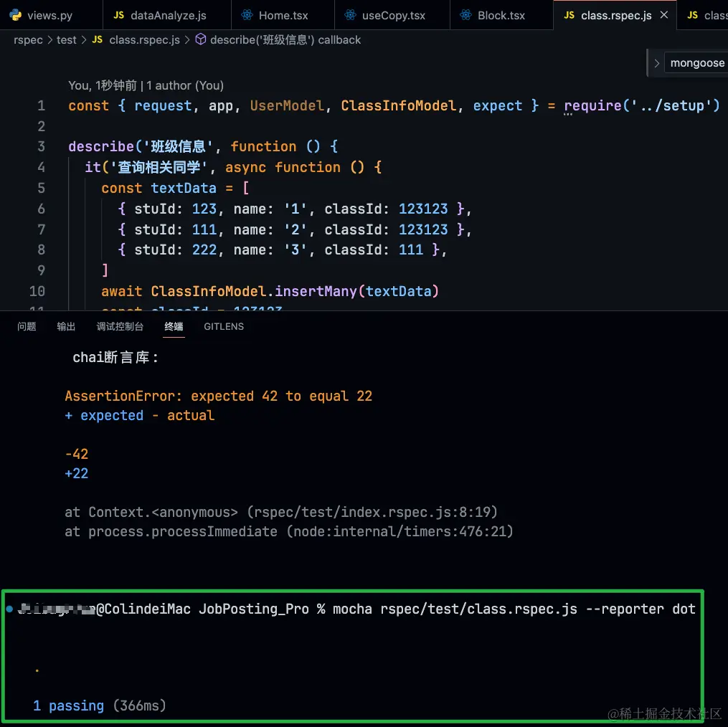Click the '-42' actual value in the terminal
The image size is (728, 727).
[x=77, y=454]
